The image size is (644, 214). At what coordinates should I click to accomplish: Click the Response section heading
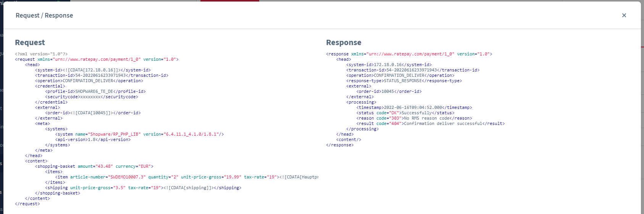tap(343, 42)
